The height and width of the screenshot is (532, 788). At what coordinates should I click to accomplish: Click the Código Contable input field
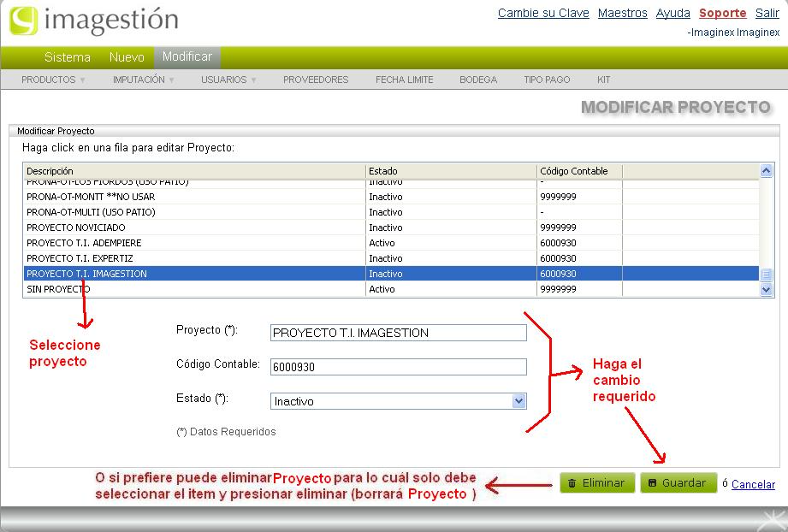click(398, 367)
